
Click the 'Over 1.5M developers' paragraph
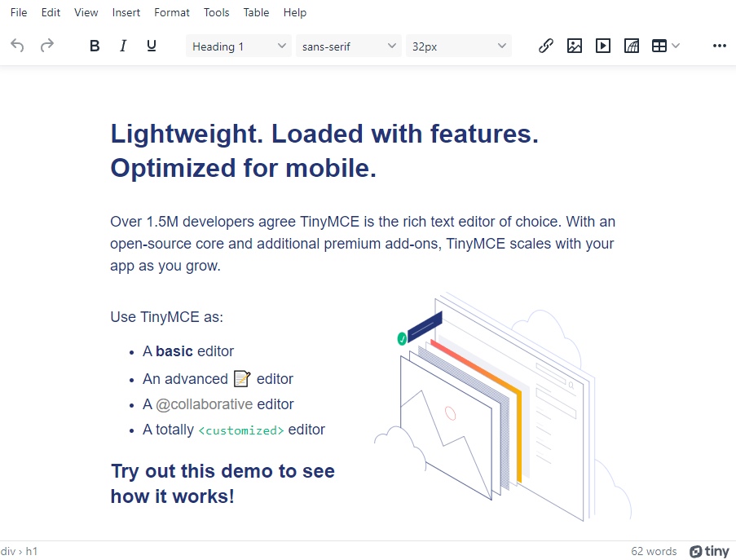point(363,244)
